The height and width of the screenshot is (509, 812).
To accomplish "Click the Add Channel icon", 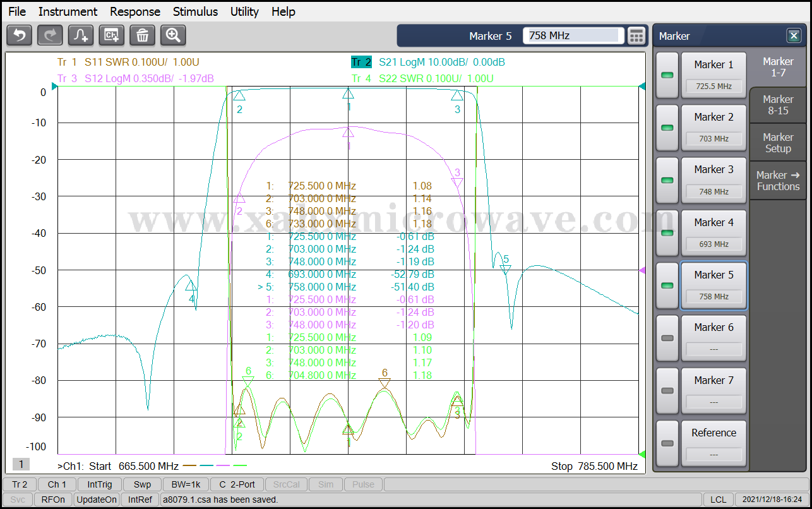I will [112, 35].
